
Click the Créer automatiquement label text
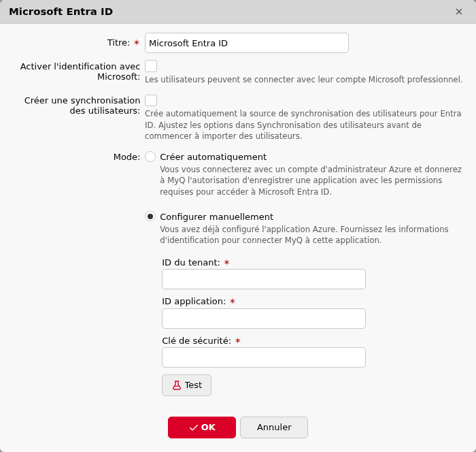[x=213, y=157]
